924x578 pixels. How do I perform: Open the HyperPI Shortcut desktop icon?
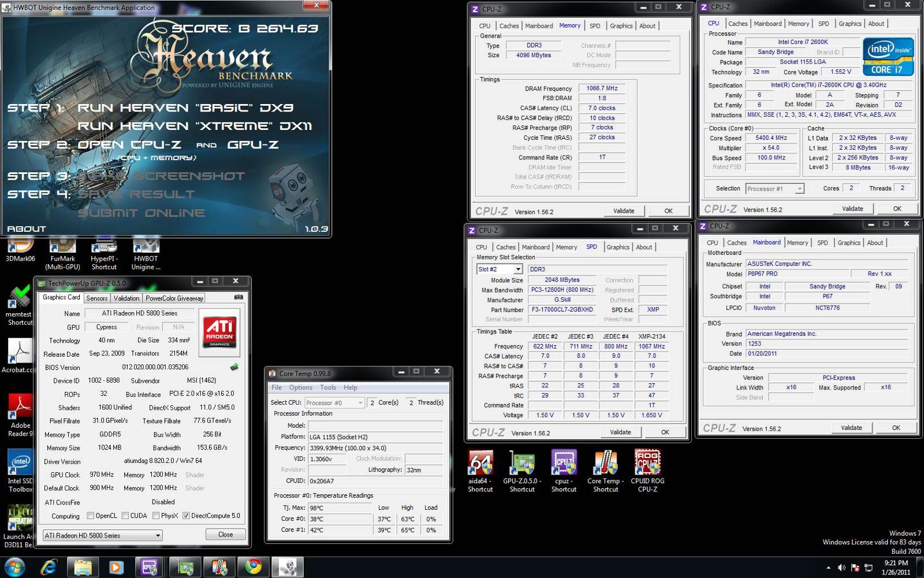104,254
